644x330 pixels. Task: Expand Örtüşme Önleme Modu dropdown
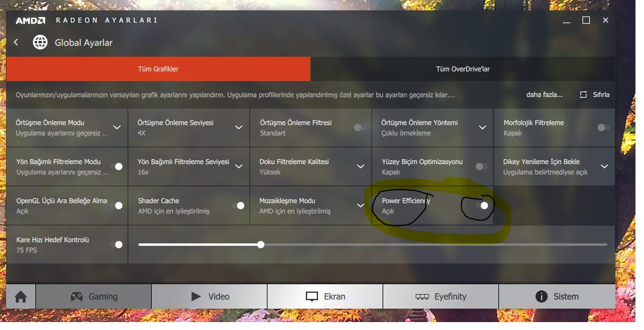click(x=117, y=127)
